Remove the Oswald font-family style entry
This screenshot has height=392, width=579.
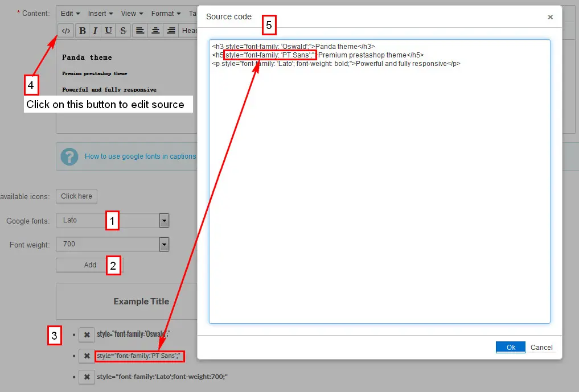[x=87, y=335]
